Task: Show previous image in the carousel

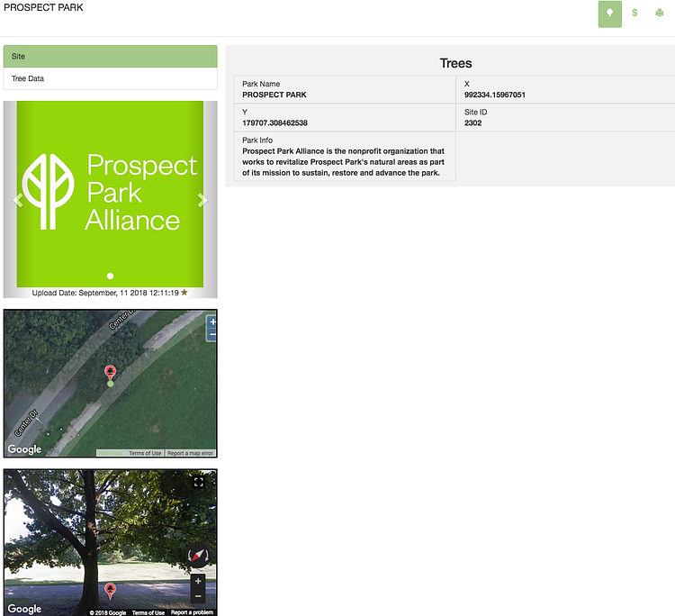Action: point(18,200)
